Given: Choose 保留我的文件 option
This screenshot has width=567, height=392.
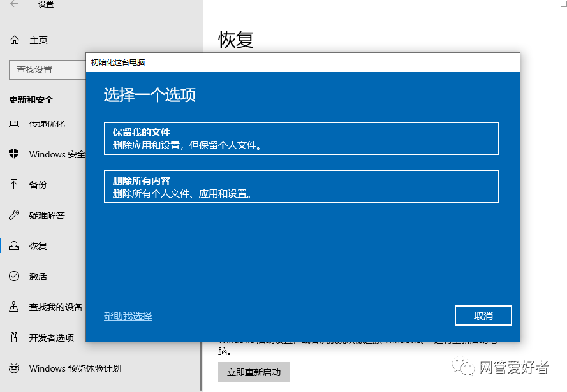Looking at the screenshot, I should pos(302,138).
